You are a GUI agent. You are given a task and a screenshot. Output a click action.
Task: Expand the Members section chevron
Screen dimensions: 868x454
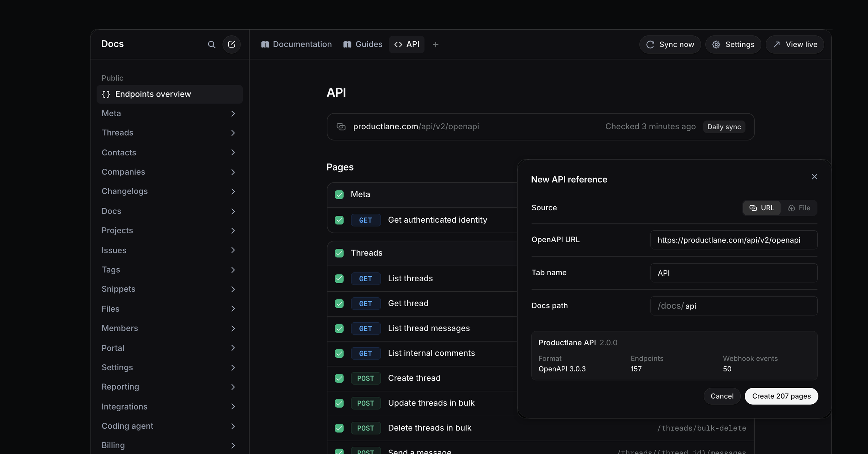click(233, 328)
